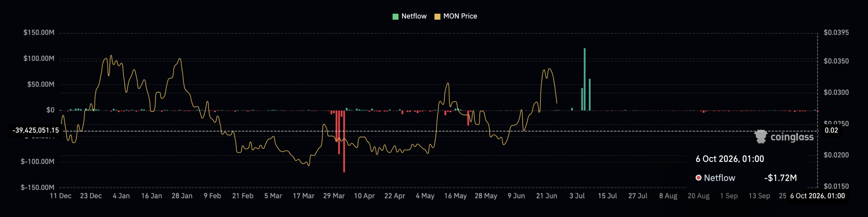The height and width of the screenshot is (217, 868).
Task: Click the $-100.00M left axis label
Action: [37, 162]
